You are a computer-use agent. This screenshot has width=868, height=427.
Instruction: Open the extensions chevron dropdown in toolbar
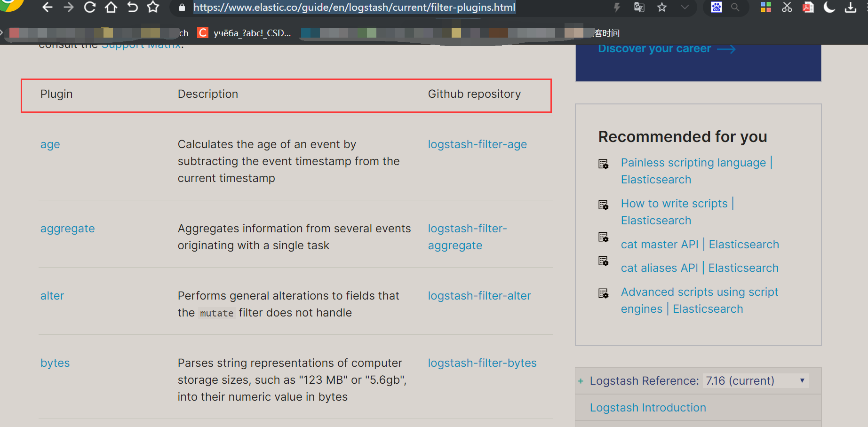(685, 8)
